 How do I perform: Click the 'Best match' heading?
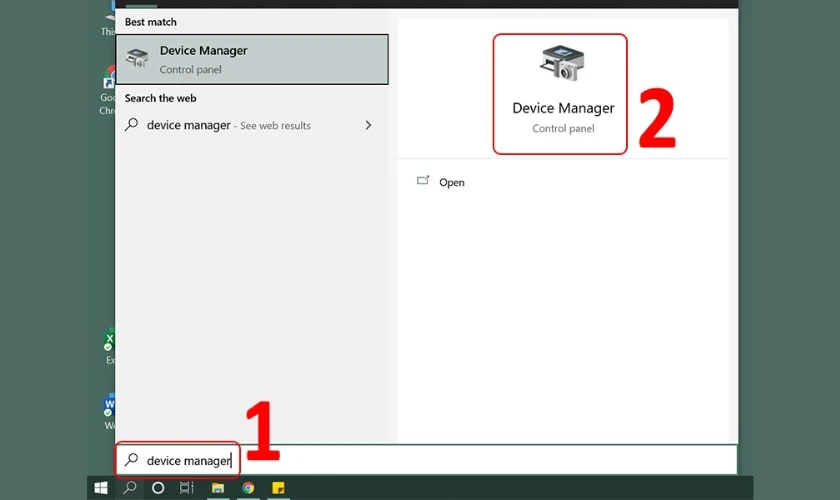[151, 22]
